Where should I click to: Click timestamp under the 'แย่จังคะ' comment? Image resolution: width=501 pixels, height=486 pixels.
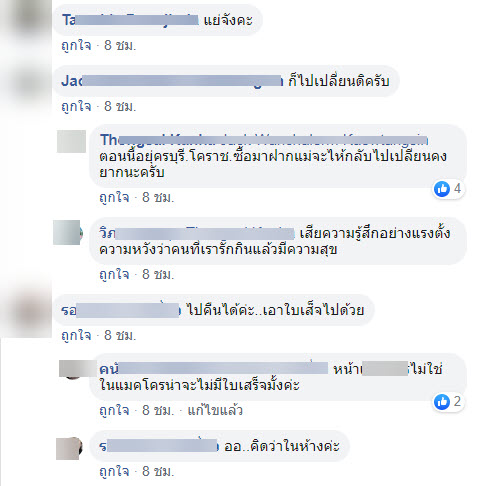[x=120, y=45]
